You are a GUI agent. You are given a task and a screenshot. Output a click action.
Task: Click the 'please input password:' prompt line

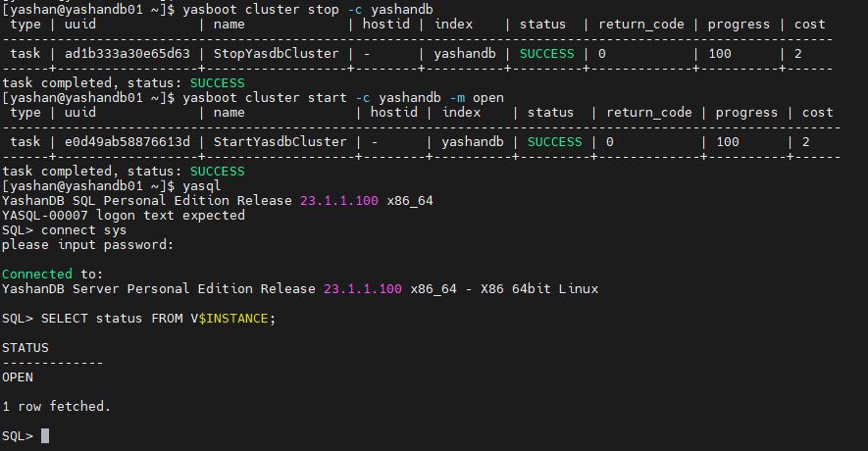(87, 245)
